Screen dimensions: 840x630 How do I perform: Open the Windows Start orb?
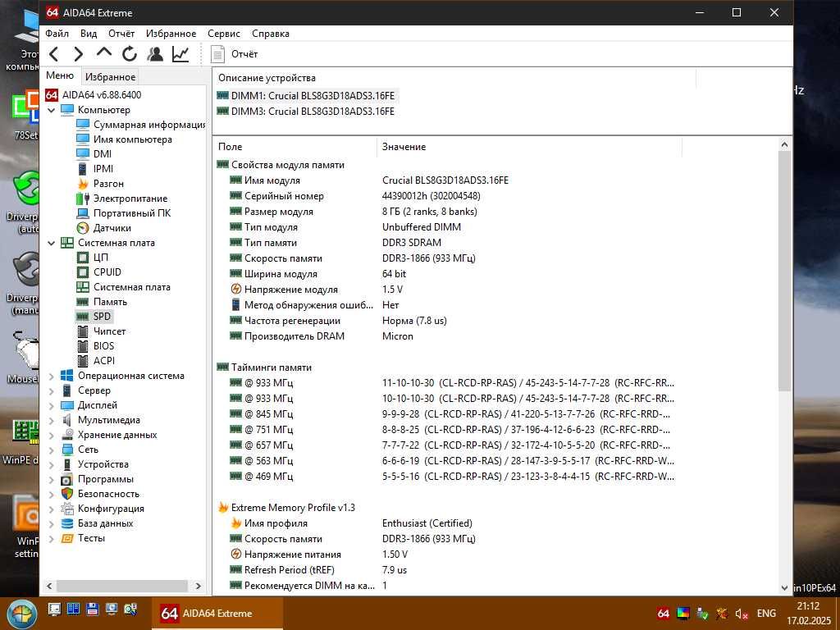pyautogui.click(x=22, y=614)
